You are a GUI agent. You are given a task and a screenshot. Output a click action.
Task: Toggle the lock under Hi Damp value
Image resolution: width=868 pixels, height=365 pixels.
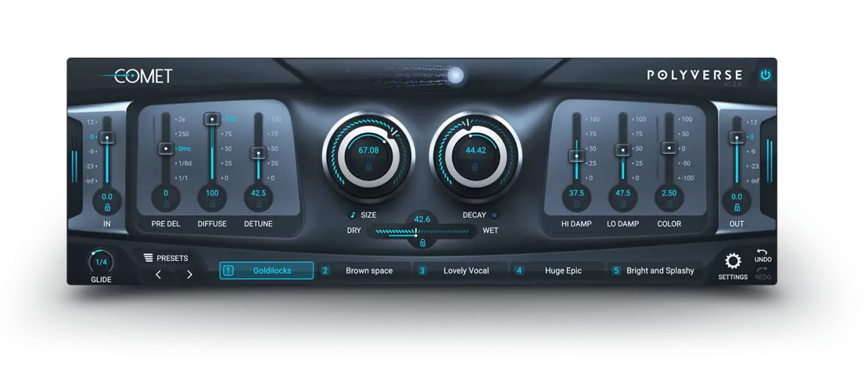[x=576, y=203]
